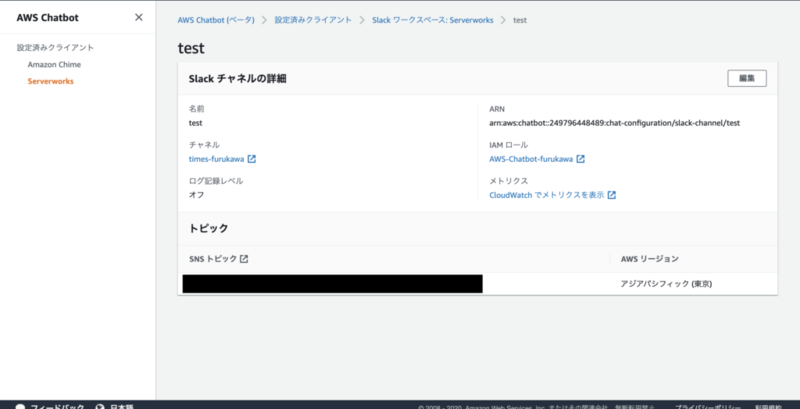The image size is (800, 409).
Task: Click external-link icon beside AWS-Chatbot-furukawa
Action: (581, 159)
